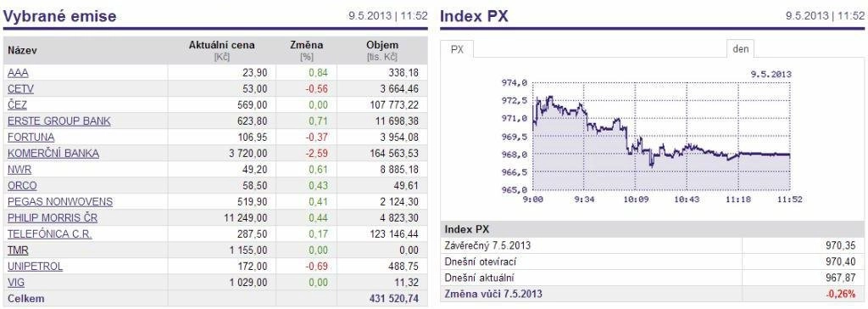Open the FORTUNA stock link
Screen dimensions: 868x309
(31, 137)
